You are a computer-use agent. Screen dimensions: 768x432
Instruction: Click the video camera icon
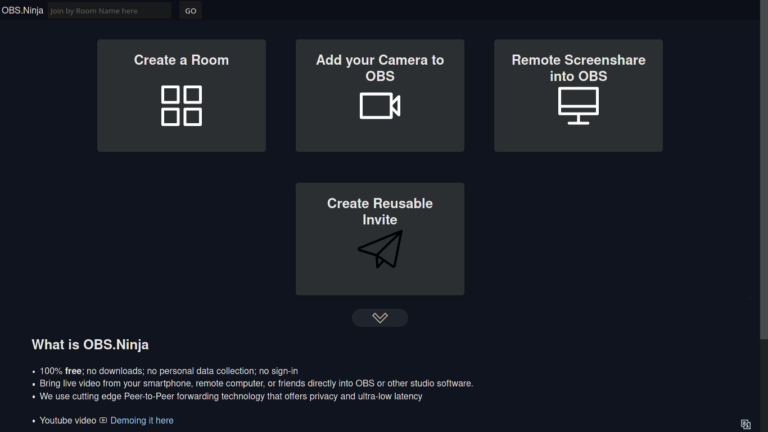[379, 106]
